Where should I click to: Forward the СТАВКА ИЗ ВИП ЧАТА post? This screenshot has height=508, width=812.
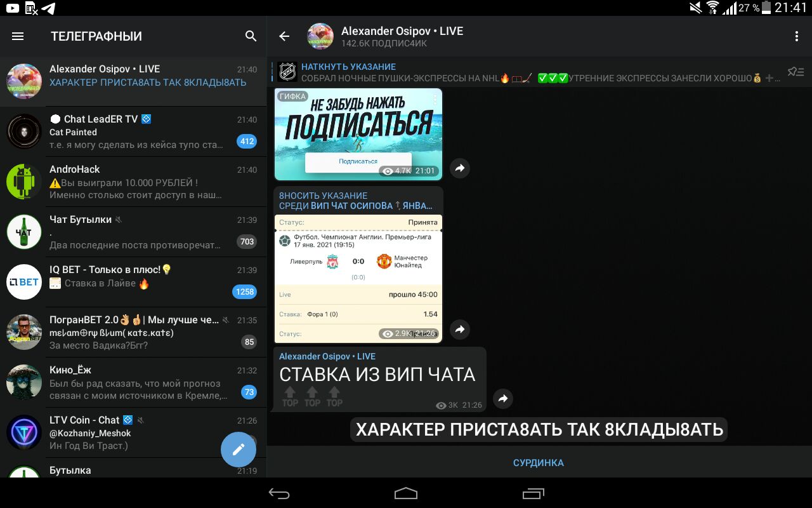coord(503,398)
